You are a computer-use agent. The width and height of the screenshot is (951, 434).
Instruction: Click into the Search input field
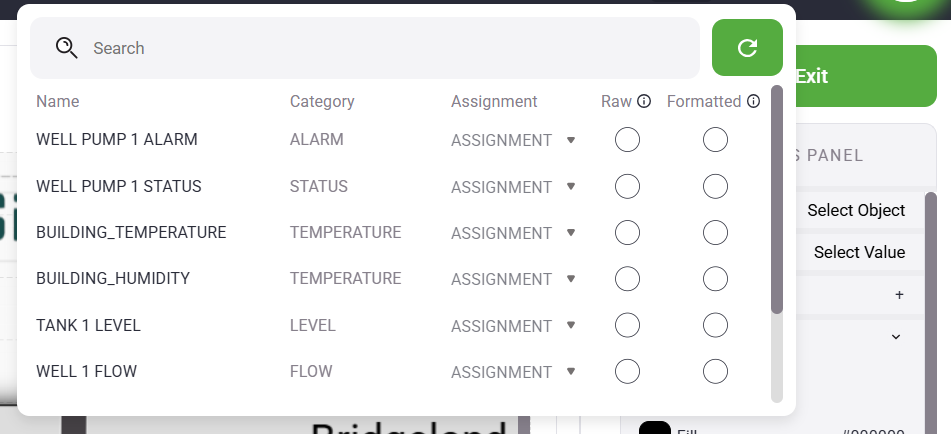390,48
